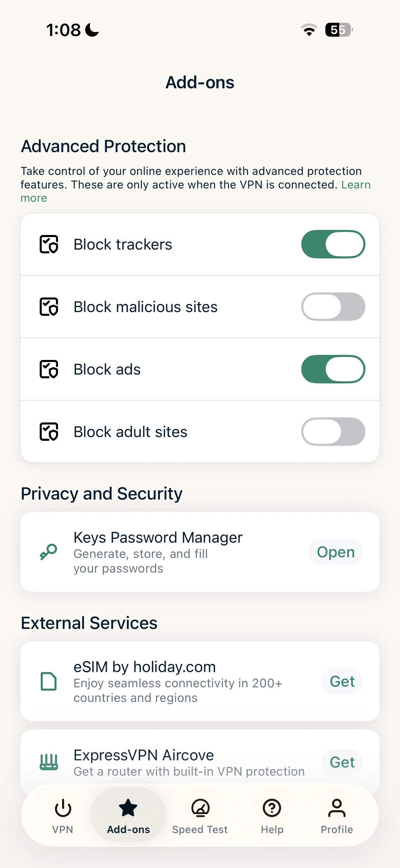Open the Speed Test gauge icon
This screenshot has height=868, width=400.
pyautogui.click(x=200, y=808)
